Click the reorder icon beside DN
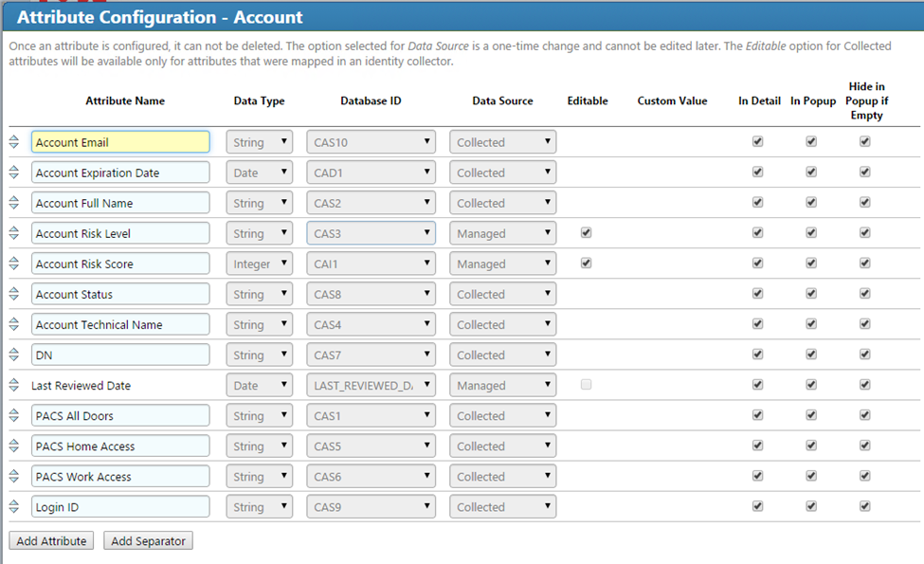Screen dimensions: 924x564 click(14, 354)
